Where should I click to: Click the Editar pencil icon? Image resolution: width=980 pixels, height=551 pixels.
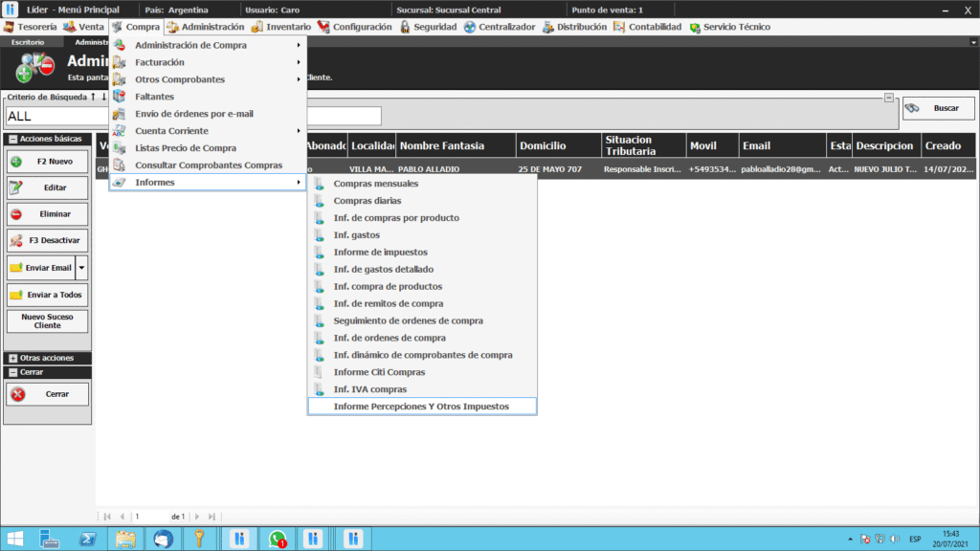16,187
